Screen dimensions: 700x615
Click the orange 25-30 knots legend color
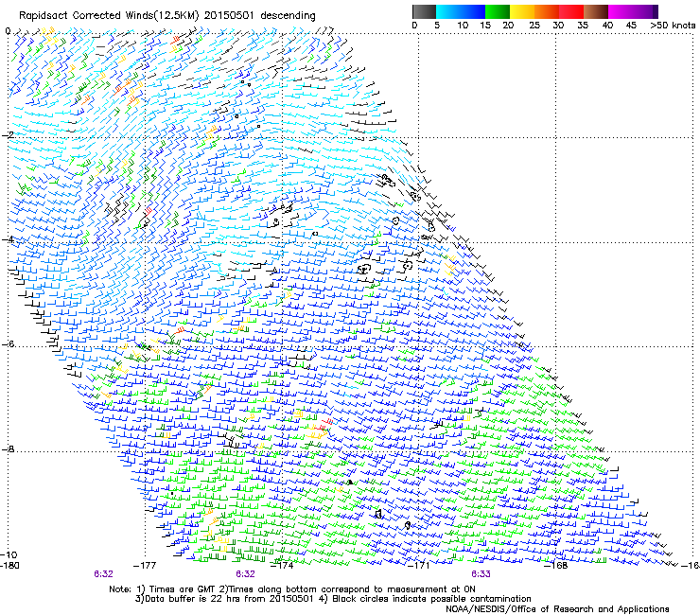[547, 11]
